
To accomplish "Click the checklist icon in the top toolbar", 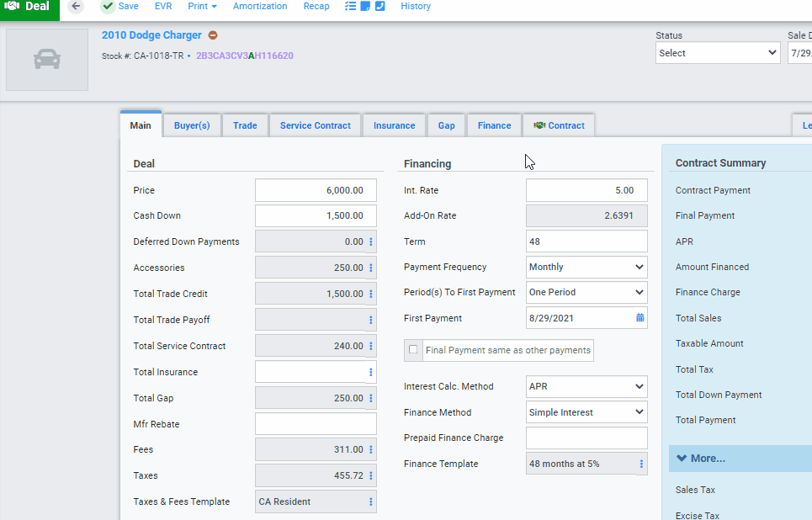I will click(351, 6).
